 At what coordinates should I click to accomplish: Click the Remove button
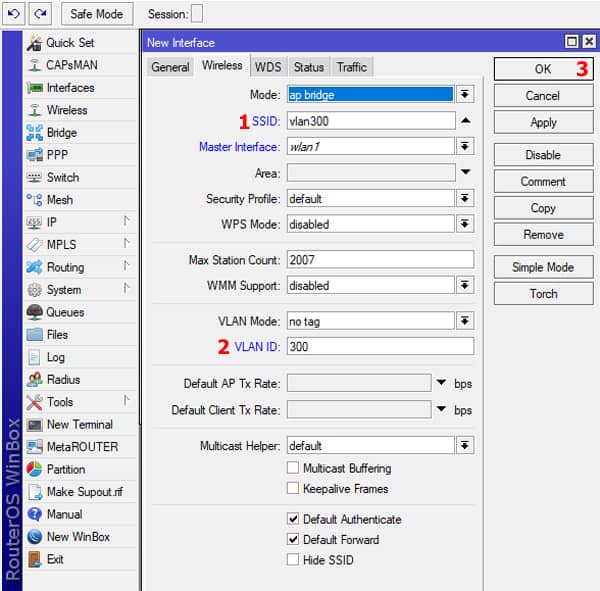(543, 234)
